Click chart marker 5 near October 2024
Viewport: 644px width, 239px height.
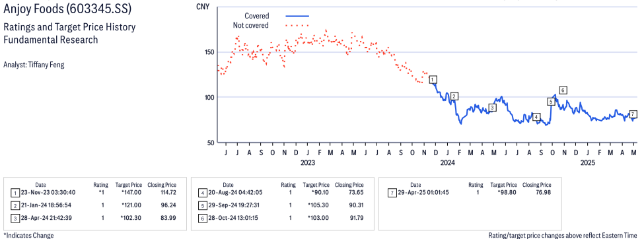coord(551,102)
